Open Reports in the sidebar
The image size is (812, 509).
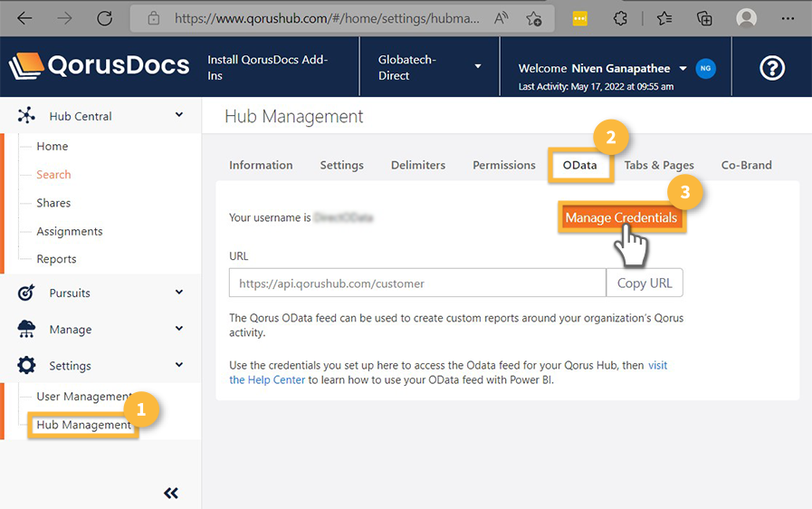[x=56, y=259]
